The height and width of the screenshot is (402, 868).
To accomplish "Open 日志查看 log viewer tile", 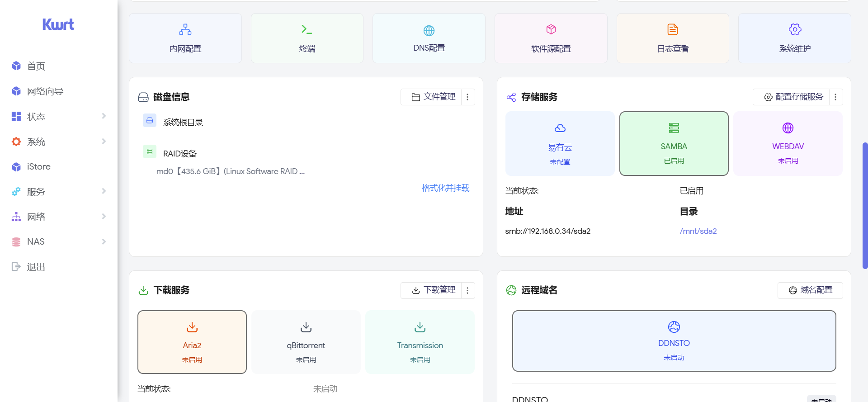I will [673, 38].
